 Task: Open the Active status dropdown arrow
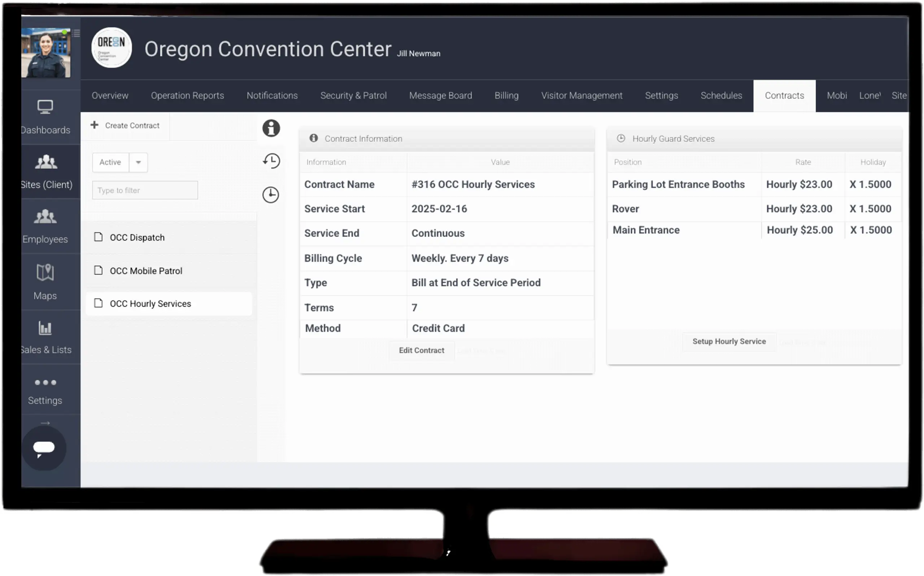pos(138,162)
